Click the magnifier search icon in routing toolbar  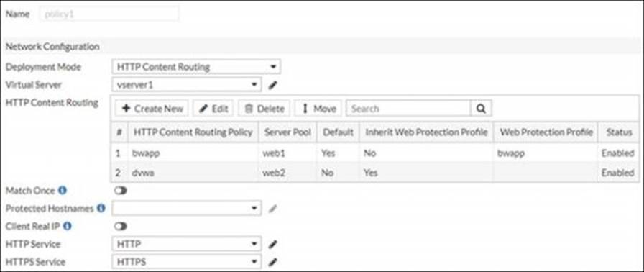click(x=482, y=109)
